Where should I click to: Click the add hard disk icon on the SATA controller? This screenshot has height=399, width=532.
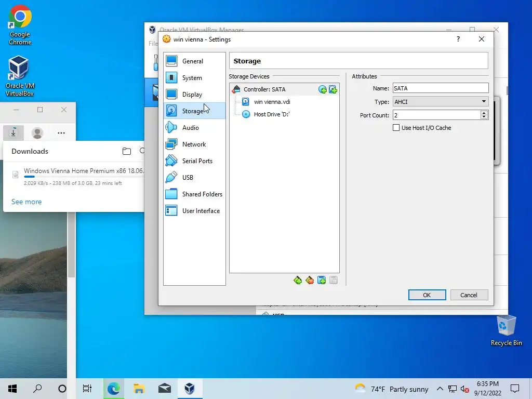click(333, 89)
